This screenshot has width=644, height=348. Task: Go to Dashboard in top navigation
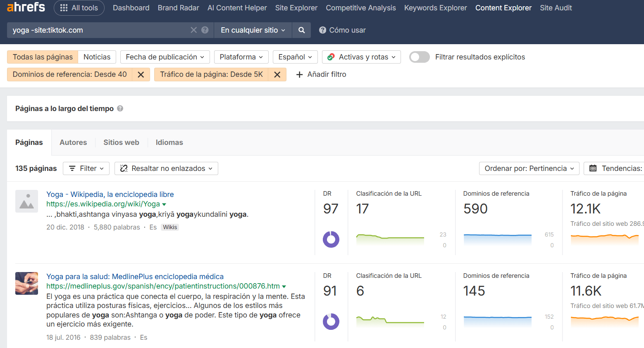[131, 8]
